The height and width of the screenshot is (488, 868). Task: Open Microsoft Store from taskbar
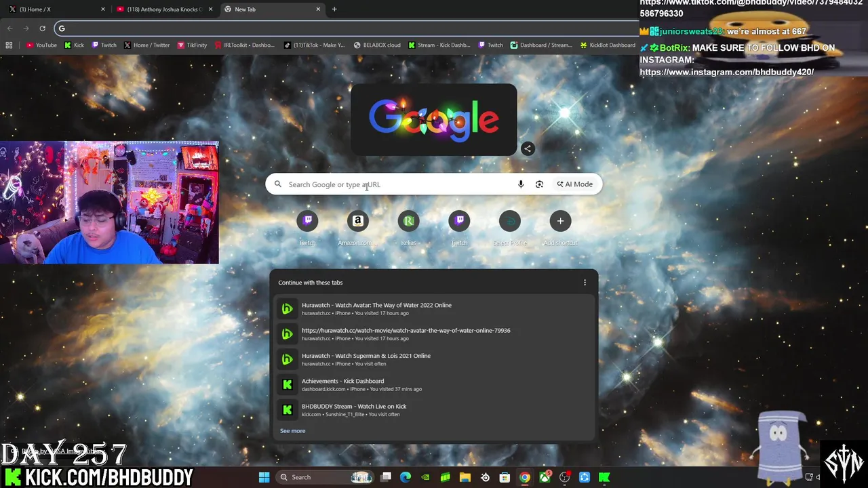[x=505, y=477]
